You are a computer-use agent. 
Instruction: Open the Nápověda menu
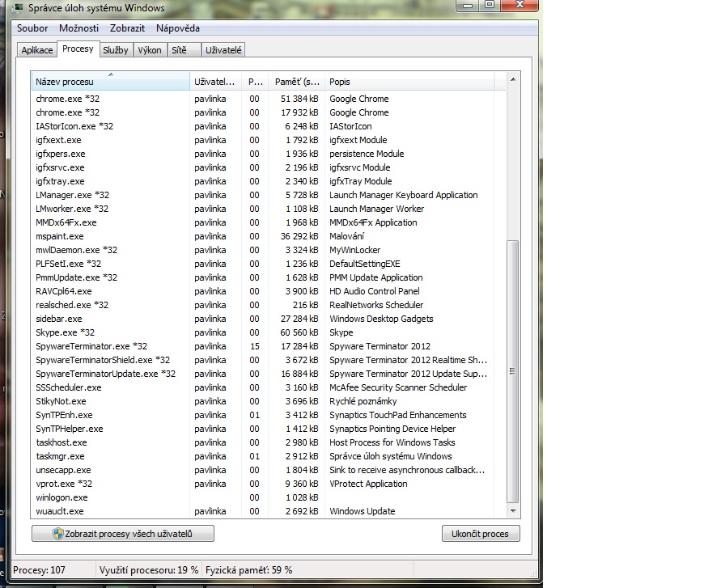(x=177, y=28)
